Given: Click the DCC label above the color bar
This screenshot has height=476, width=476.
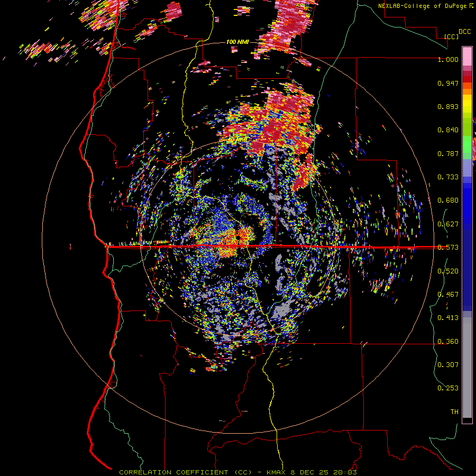Looking at the screenshot, I should [x=464, y=32].
